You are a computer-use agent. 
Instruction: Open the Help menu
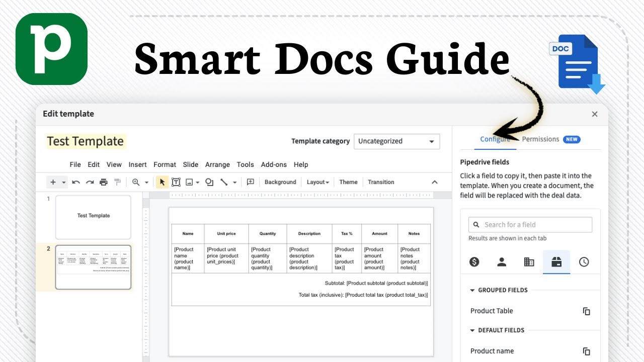pyautogui.click(x=301, y=164)
